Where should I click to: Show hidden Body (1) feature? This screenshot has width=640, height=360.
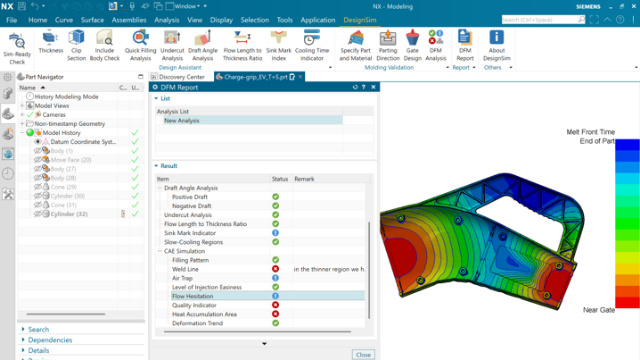(38, 151)
